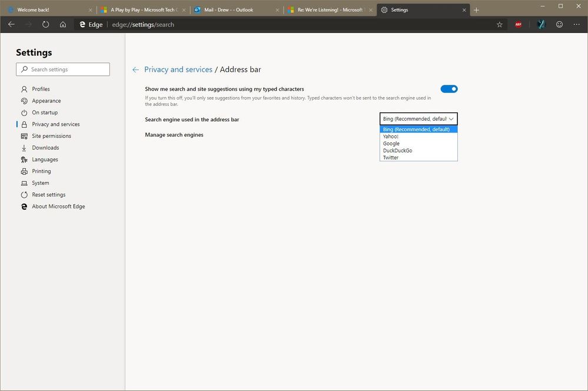This screenshot has width=588, height=391.
Task: Click the extension icon next to ABP
Action: [541, 24]
